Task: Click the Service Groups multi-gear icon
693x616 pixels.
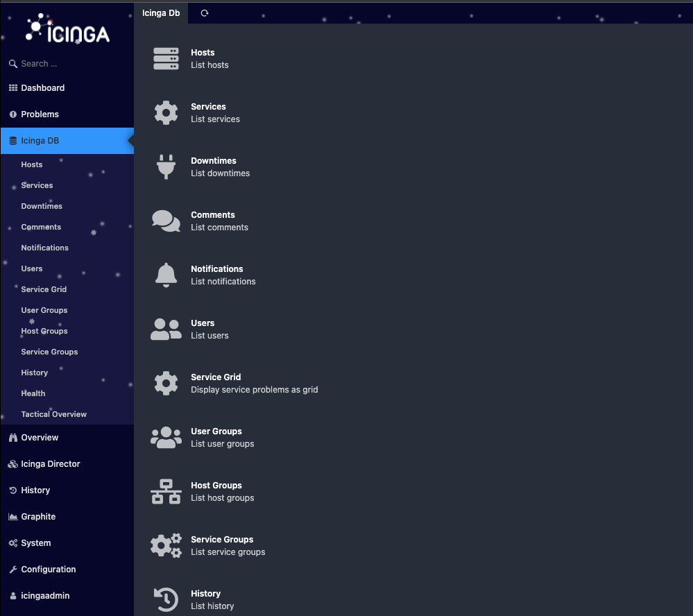Action: pyautogui.click(x=166, y=546)
